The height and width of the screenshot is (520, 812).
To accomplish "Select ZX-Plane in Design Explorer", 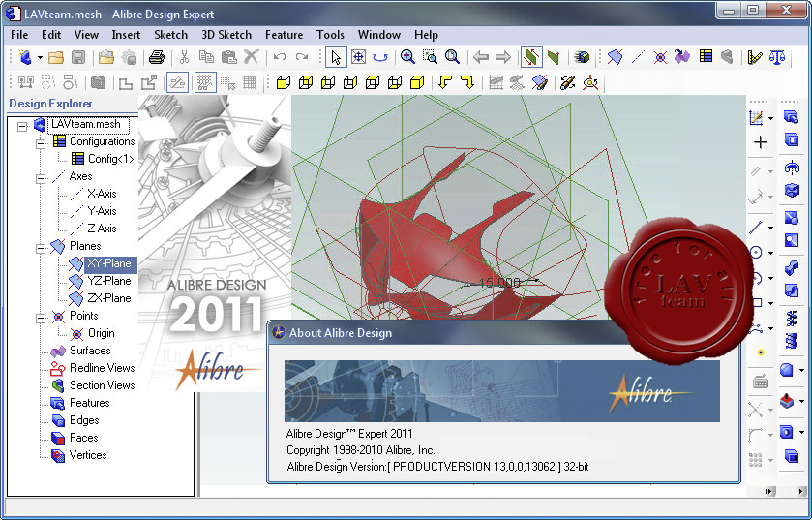I will point(109,298).
